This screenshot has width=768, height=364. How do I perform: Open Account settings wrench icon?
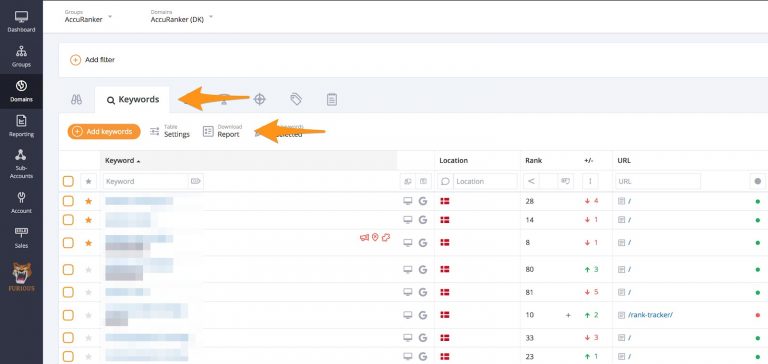(x=21, y=198)
